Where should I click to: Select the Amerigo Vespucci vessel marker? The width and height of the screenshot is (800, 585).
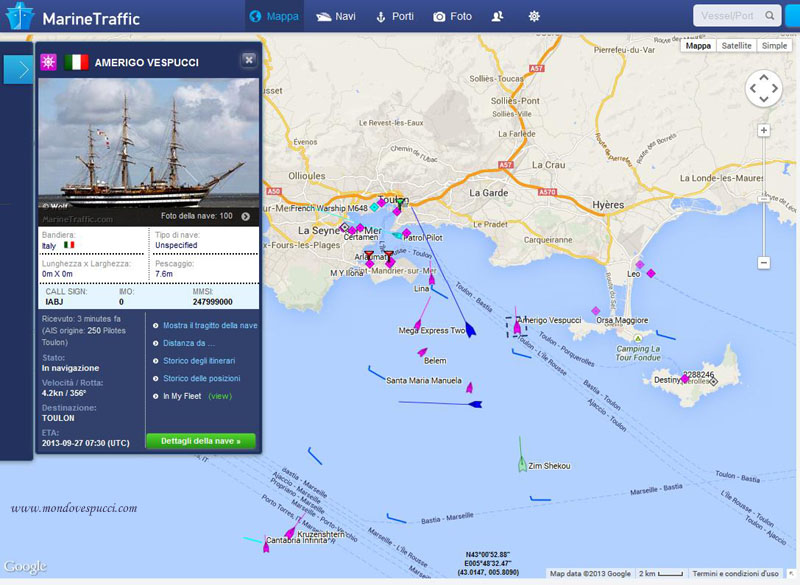517,326
